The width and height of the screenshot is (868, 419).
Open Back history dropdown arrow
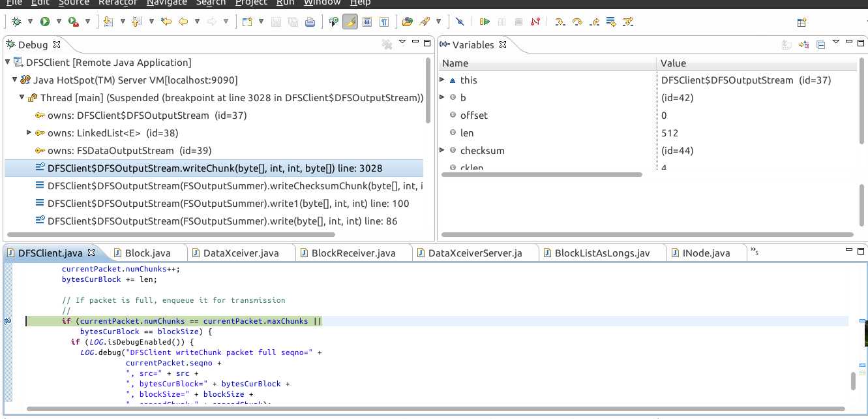(x=197, y=22)
